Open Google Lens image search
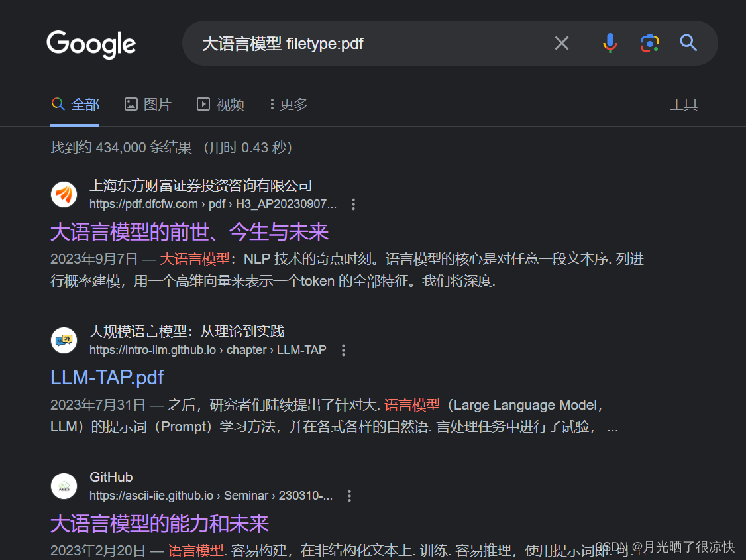 tap(649, 43)
